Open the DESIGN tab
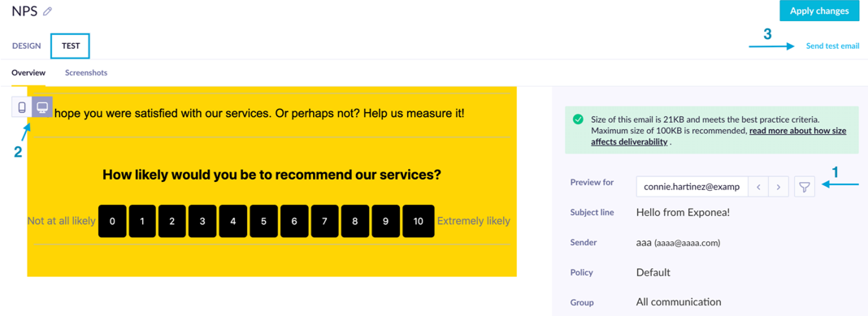Screen dimensions: 868x316 [x=27, y=46]
